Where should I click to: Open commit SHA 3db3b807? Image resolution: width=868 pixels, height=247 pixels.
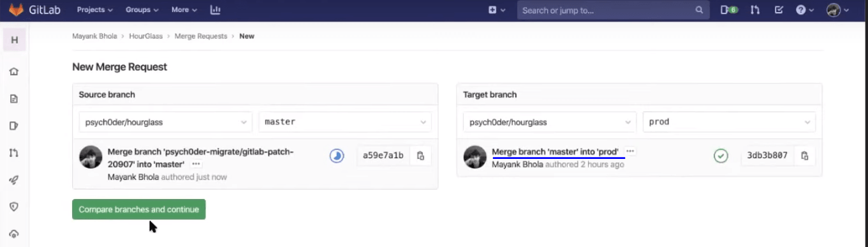tap(767, 156)
